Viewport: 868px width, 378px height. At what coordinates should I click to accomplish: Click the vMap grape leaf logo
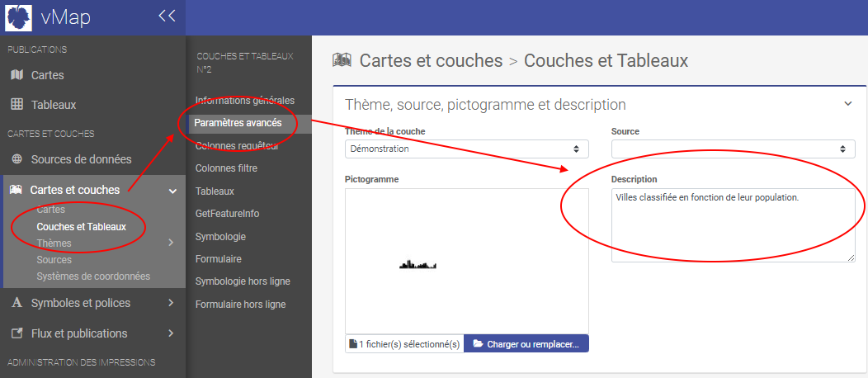[x=19, y=17]
